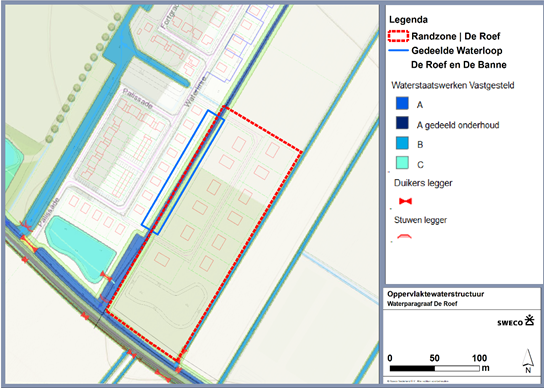
Task: Click 'Waterstaatswerken Vastgesteld' heading
Action: pos(453,85)
